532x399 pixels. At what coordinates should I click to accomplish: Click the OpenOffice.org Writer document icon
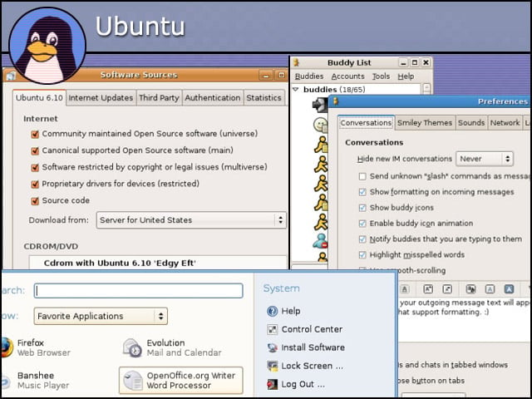click(133, 381)
